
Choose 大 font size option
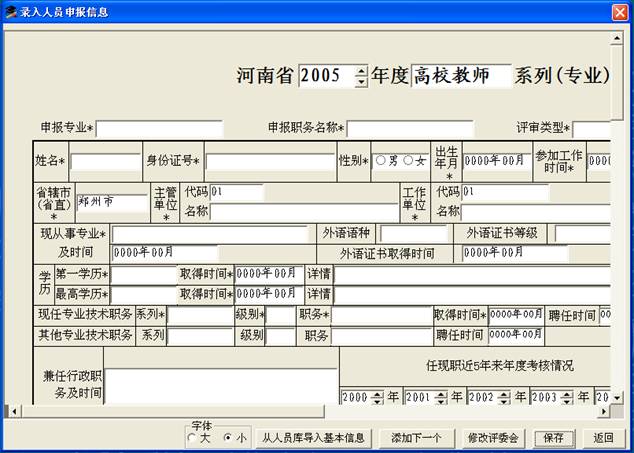click(x=192, y=437)
